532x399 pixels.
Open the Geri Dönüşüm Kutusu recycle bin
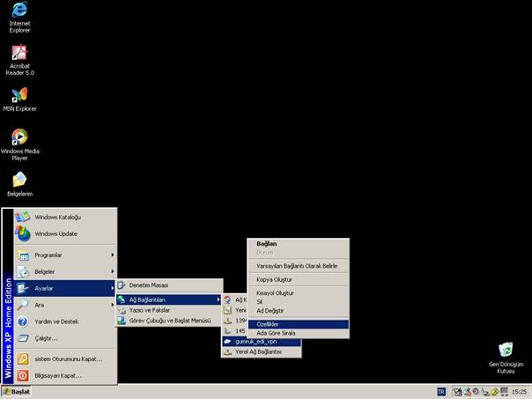pos(506,350)
